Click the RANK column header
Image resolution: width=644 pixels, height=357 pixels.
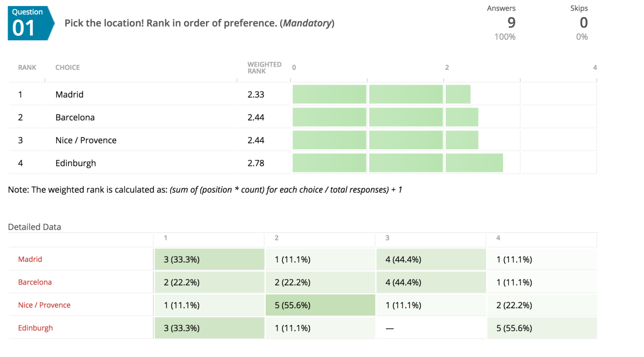(x=27, y=68)
